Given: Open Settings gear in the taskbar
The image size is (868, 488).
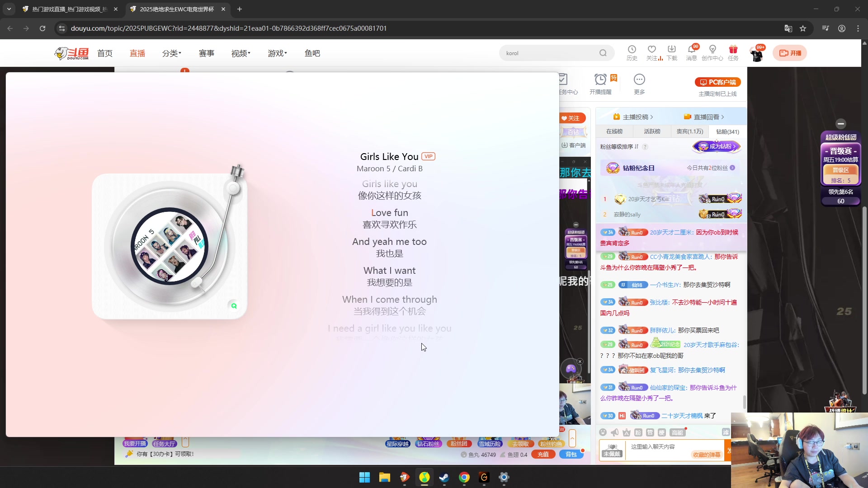Looking at the screenshot, I should tap(504, 477).
